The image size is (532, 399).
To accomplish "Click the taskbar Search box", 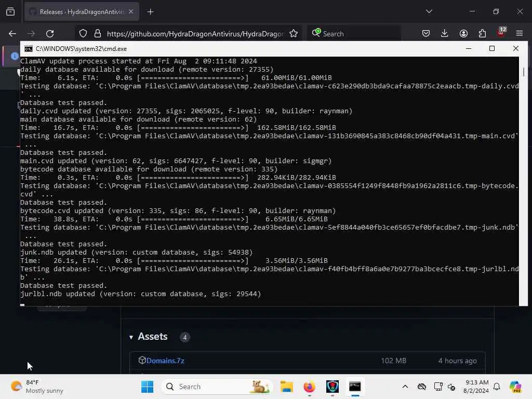I will [217, 387].
